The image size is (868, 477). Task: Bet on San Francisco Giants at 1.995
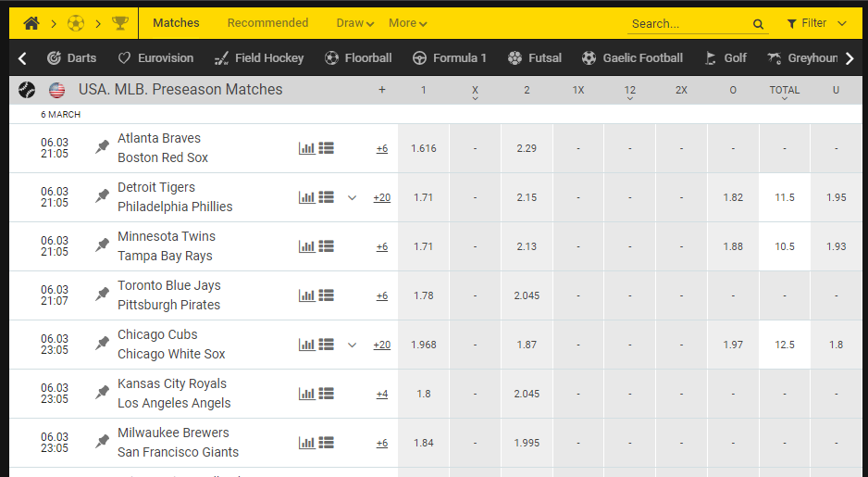coord(527,443)
